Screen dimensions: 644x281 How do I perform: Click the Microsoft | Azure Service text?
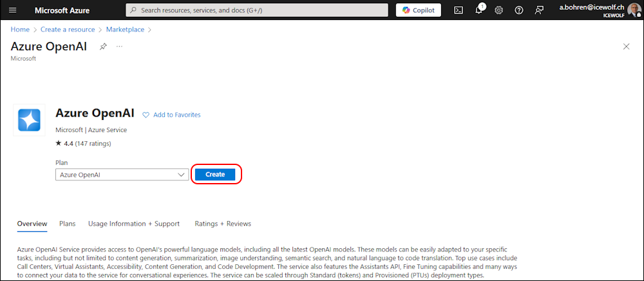91,130
